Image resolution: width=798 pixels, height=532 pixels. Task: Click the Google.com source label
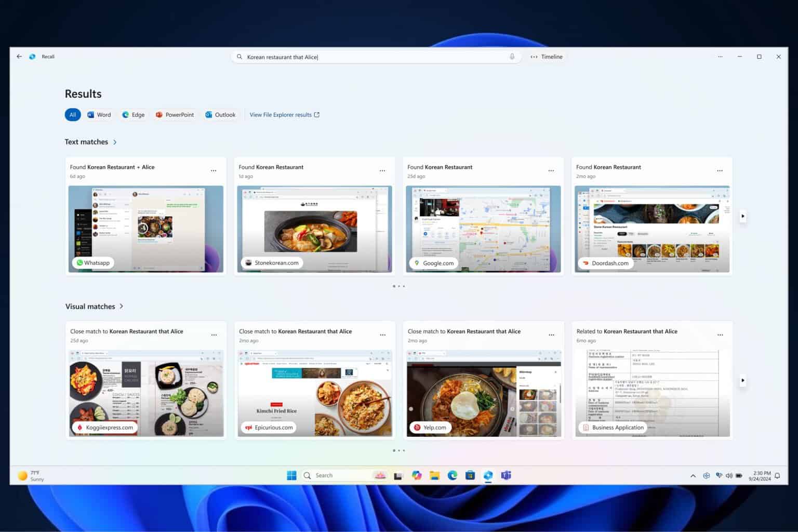pyautogui.click(x=434, y=263)
